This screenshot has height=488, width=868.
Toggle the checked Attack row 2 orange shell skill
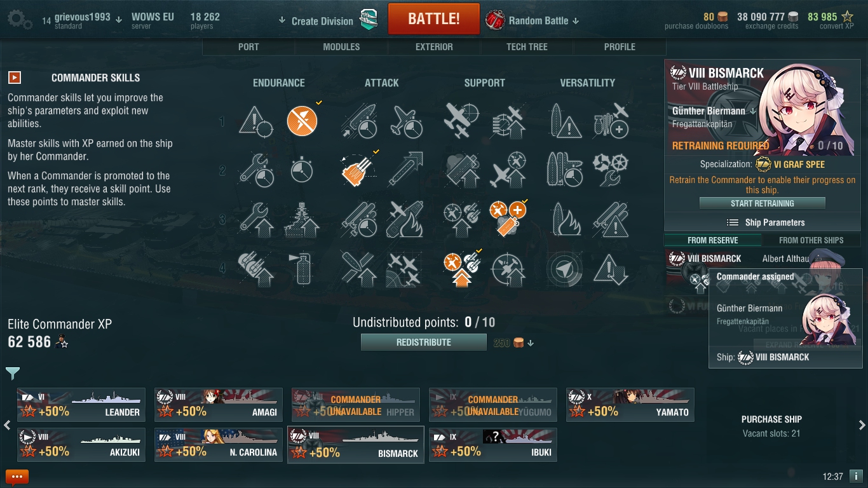(357, 170)
